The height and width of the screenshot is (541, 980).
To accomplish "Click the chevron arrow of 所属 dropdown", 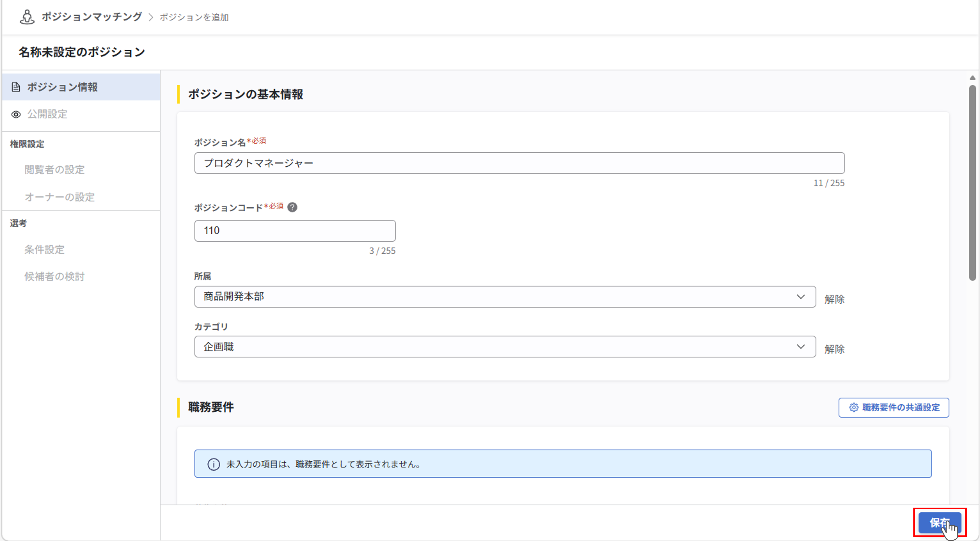I will [801, 297].
